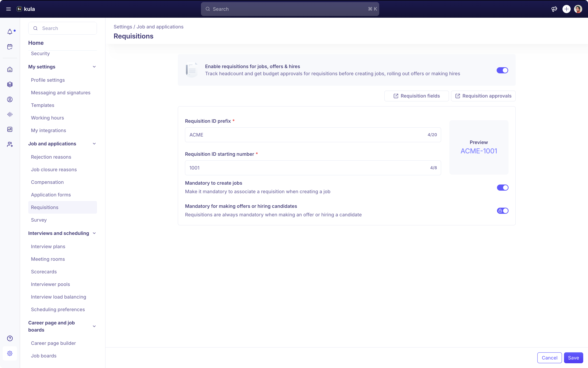The height and width of the screenshot is (368, 588).
Task: Select the analytics chart icon in sidebar
Action: click(x=10, y=130)
